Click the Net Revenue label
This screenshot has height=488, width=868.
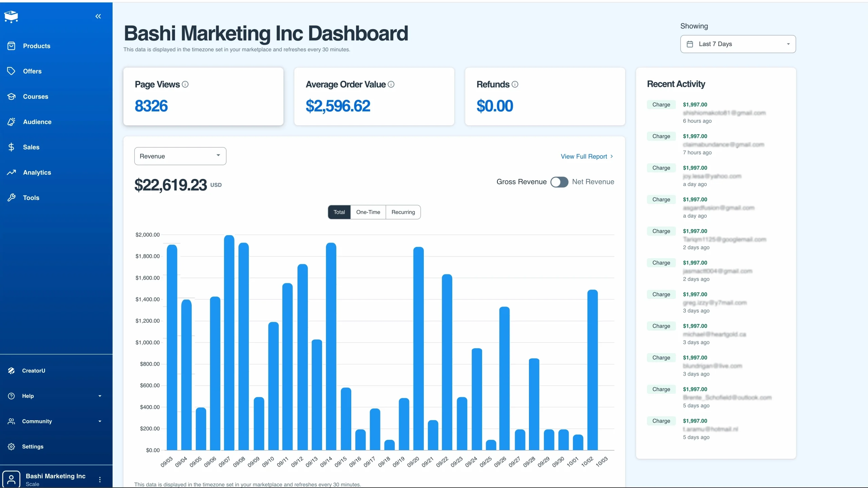click(593, 182)
